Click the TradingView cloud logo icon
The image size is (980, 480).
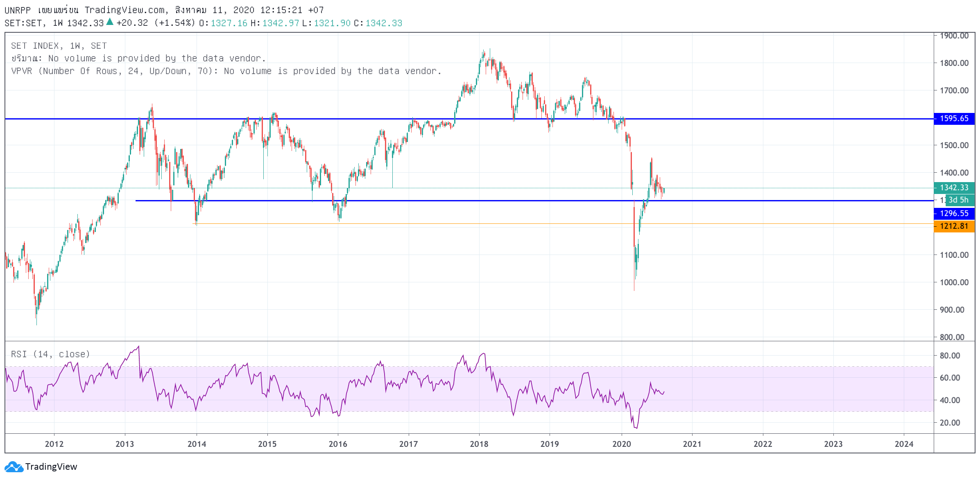tap(14, 466)
